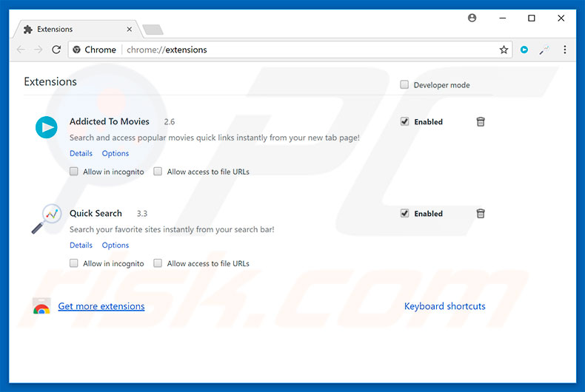Click the Quick Search extension name

click(x=96, y=213)
